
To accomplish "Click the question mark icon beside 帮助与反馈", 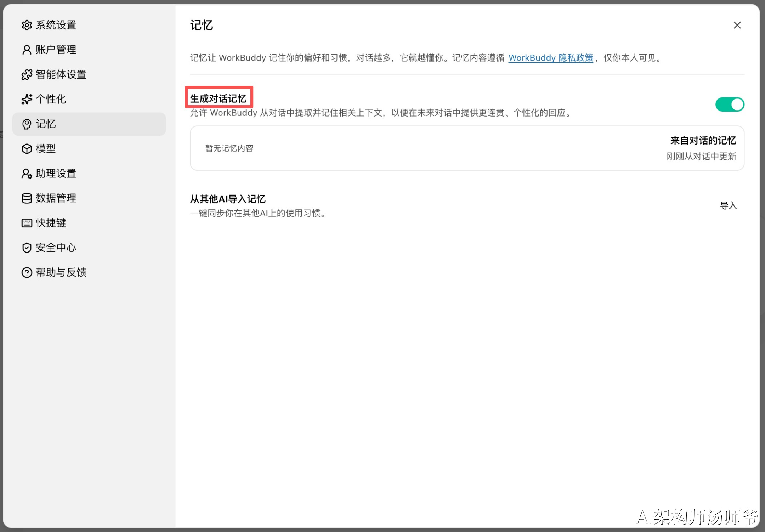I will 27,272.
